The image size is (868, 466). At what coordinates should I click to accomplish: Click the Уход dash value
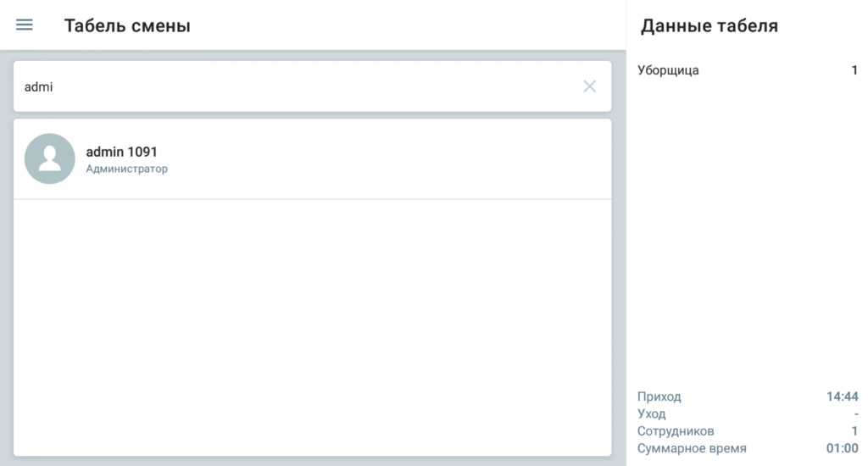[856, 414]
